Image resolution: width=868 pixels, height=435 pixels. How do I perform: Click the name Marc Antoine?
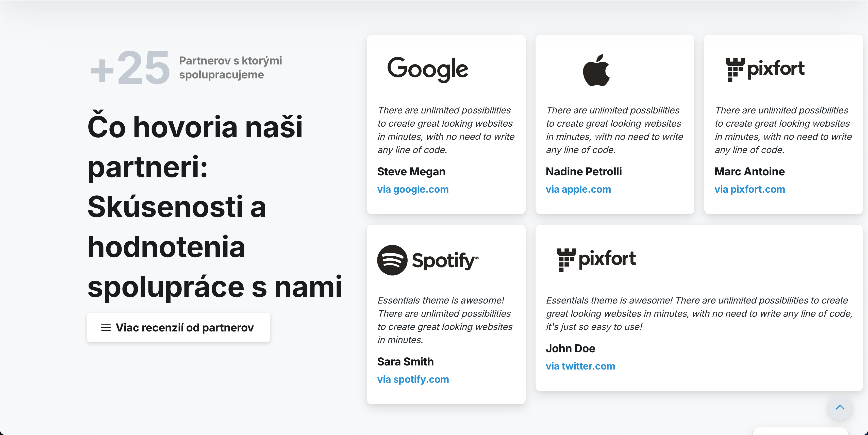point(749,172)
